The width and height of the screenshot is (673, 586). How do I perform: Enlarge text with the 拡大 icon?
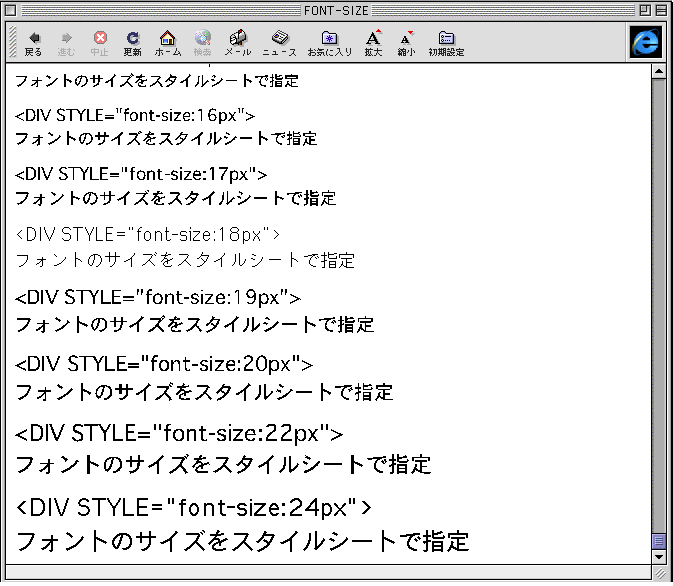tap(373, 43)
